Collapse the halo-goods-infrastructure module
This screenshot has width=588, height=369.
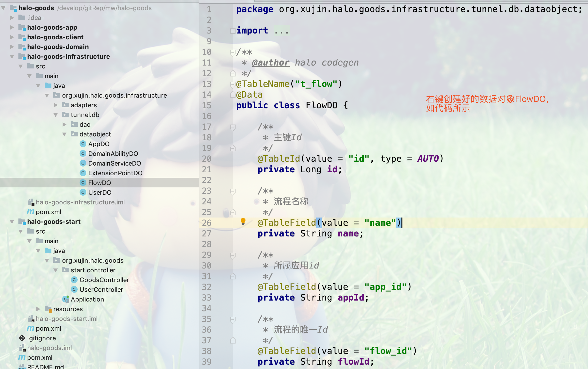pos(12,57)
